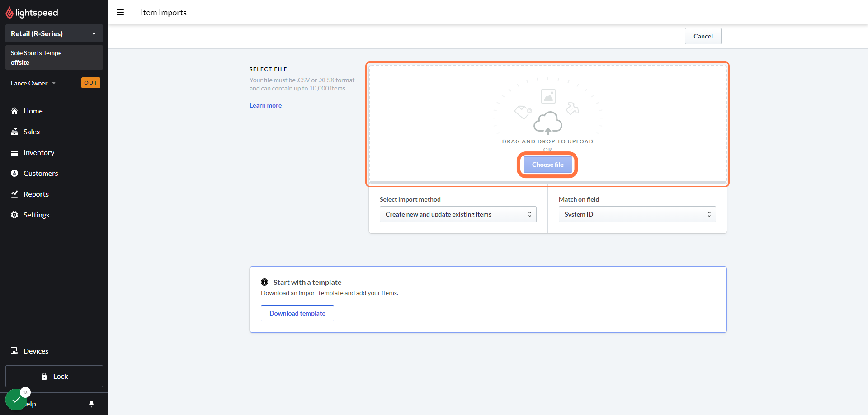The height and width of the screenshot is (415, 868).
Task: Click the Settings gear icon
Action: point(14,215)
